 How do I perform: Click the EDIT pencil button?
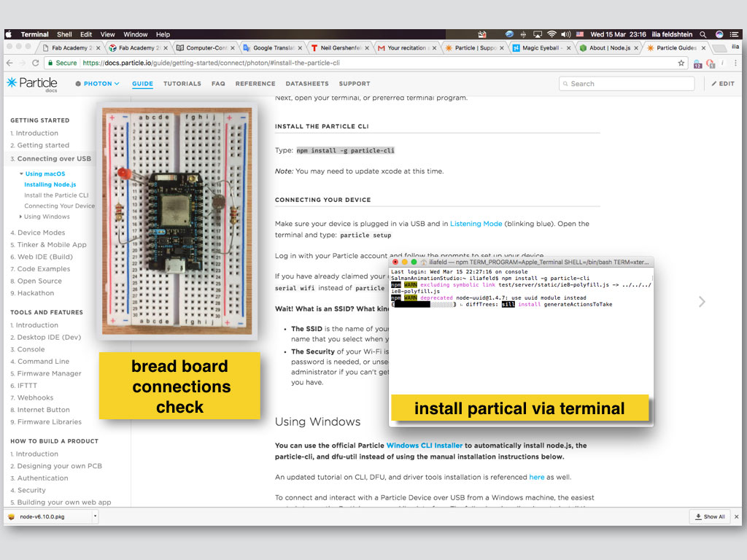(x=723, y=83)
